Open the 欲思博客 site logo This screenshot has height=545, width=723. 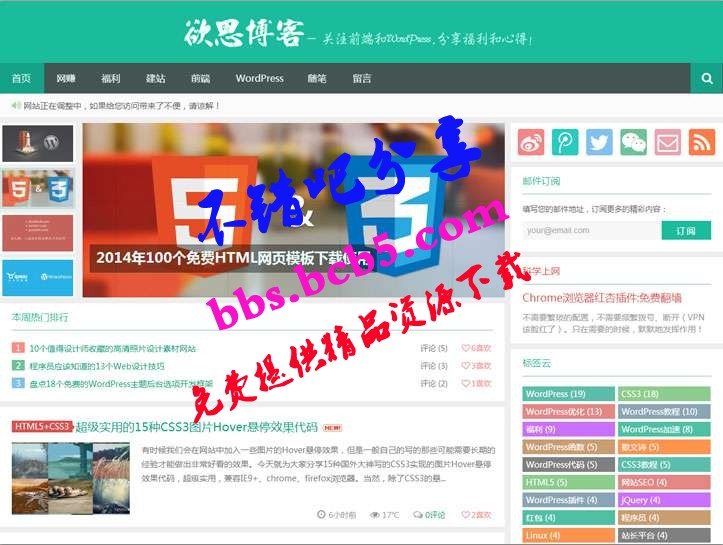(244, 33)
